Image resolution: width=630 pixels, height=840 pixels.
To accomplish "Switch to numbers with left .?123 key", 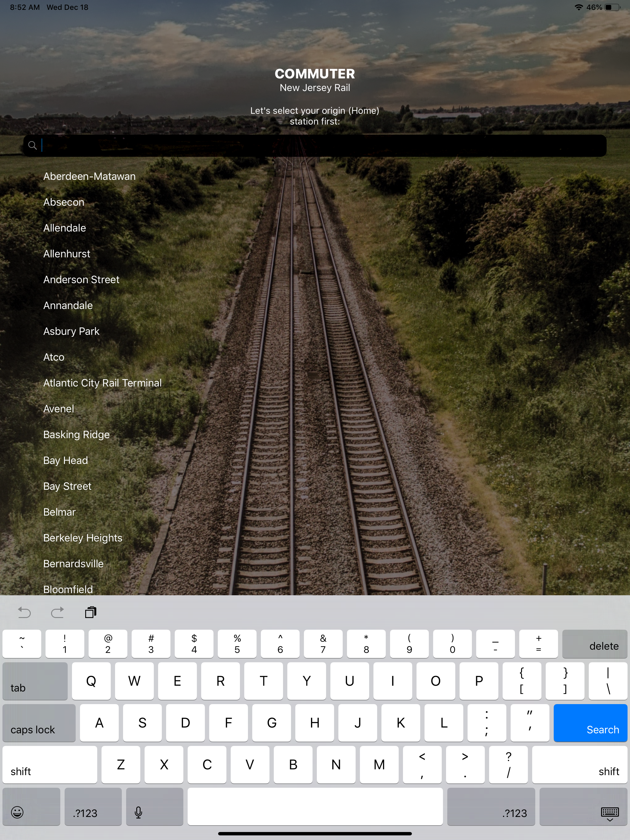I will pos(93,806).
